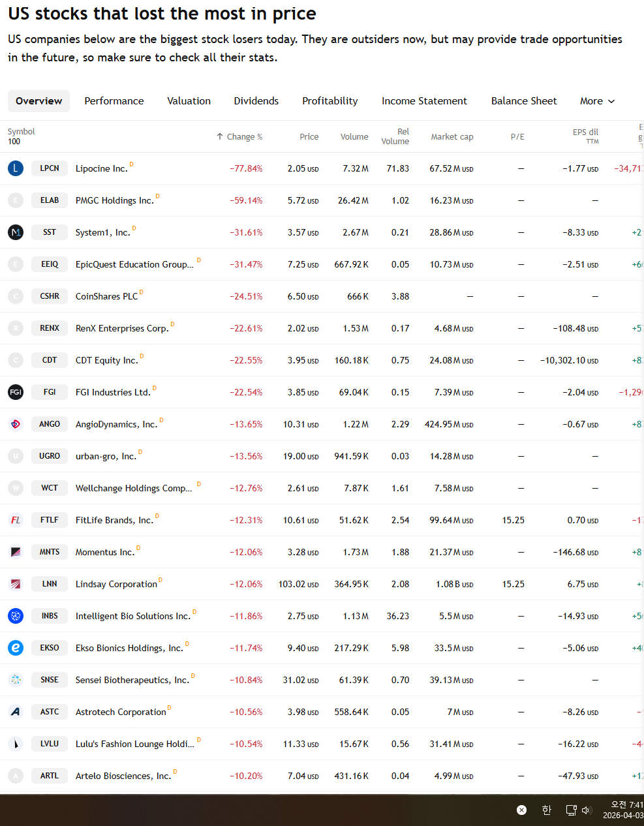Switch to the Performance tab
The height and width of the screenshot is (826, 644).
[x=114, y=101]
